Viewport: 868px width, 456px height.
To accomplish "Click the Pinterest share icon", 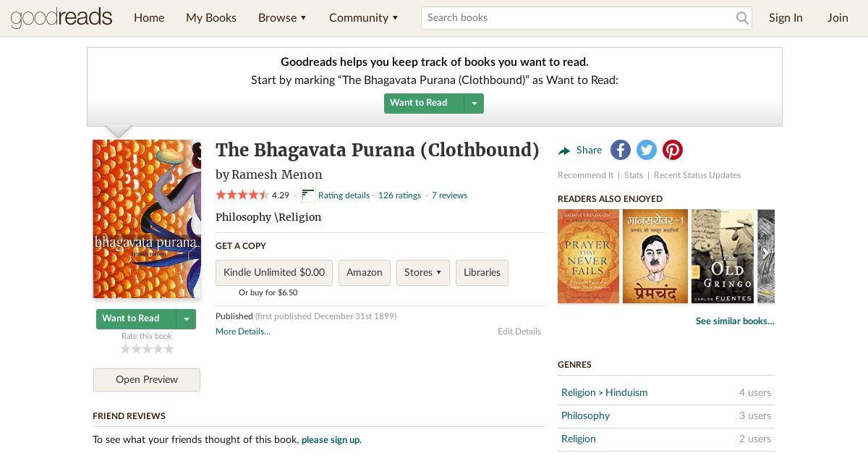I will [x=673, y=150].
